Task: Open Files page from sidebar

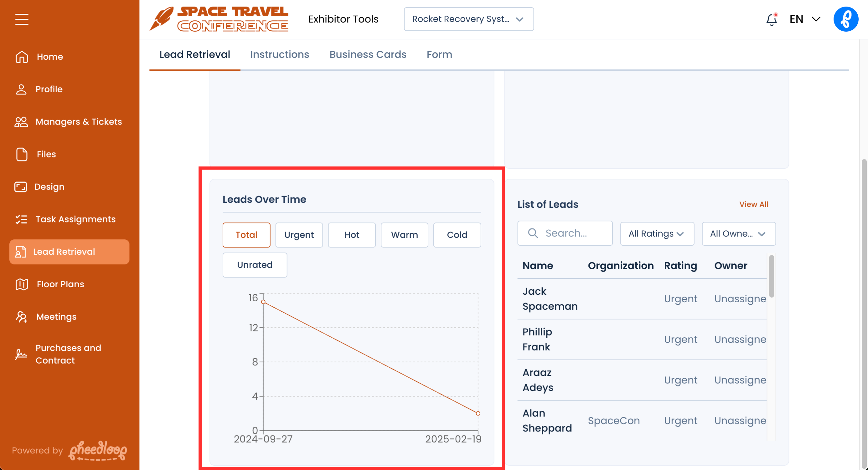Action: [46, 154]
